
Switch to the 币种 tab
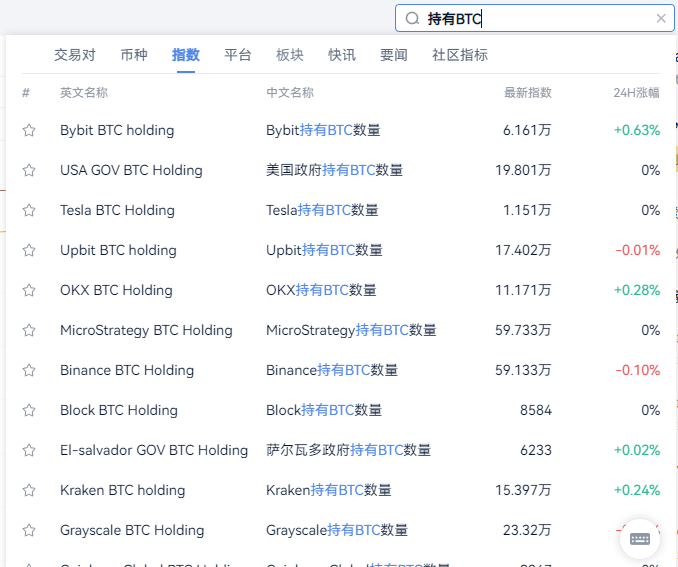pos(133,55)
